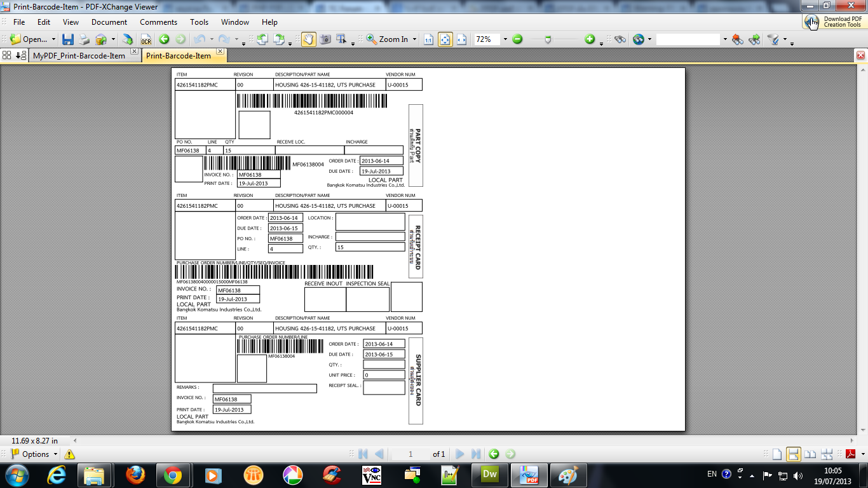Toggle Fit Width zoom mode
The height and width of the screenshot is (488, 868).
[x=462, y=39]
